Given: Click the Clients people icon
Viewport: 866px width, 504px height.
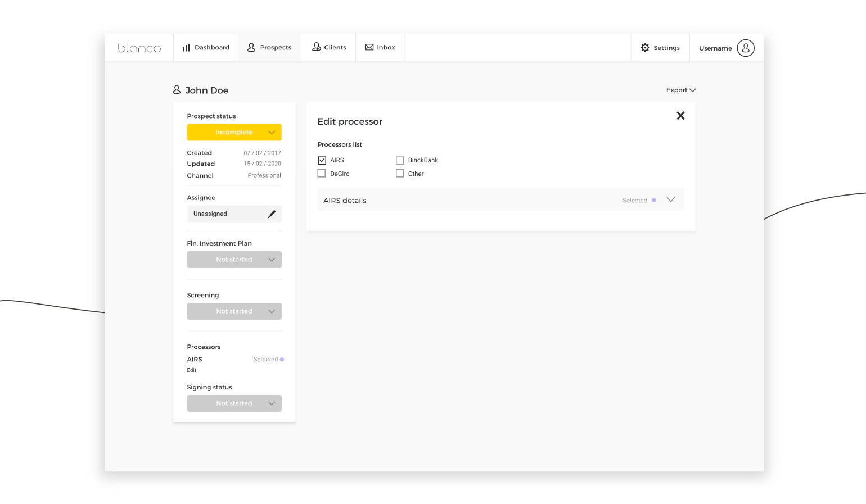Looking at the screenshot, I should pos(317,47).
